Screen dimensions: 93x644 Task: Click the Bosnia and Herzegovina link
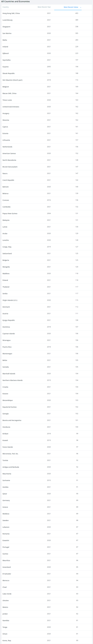(12, 420)
